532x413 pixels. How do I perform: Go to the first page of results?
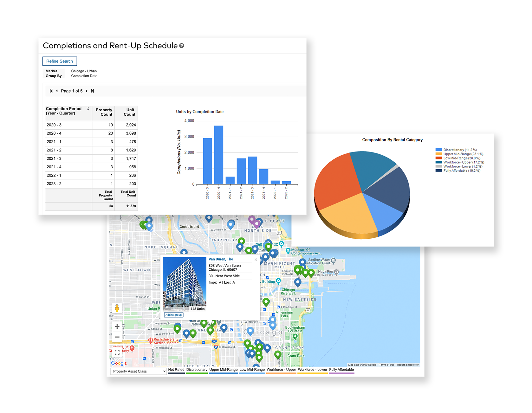tap(51, 91)
